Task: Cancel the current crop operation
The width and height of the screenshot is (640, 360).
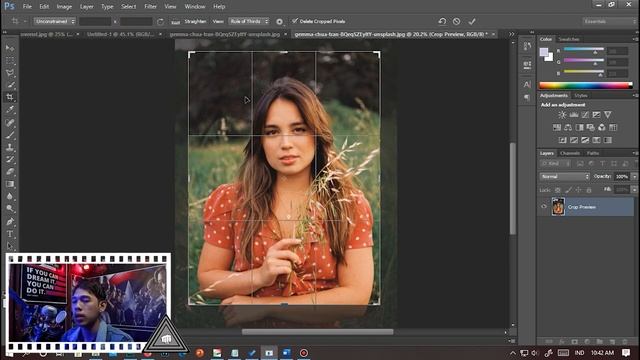Action: pos(456,21)
